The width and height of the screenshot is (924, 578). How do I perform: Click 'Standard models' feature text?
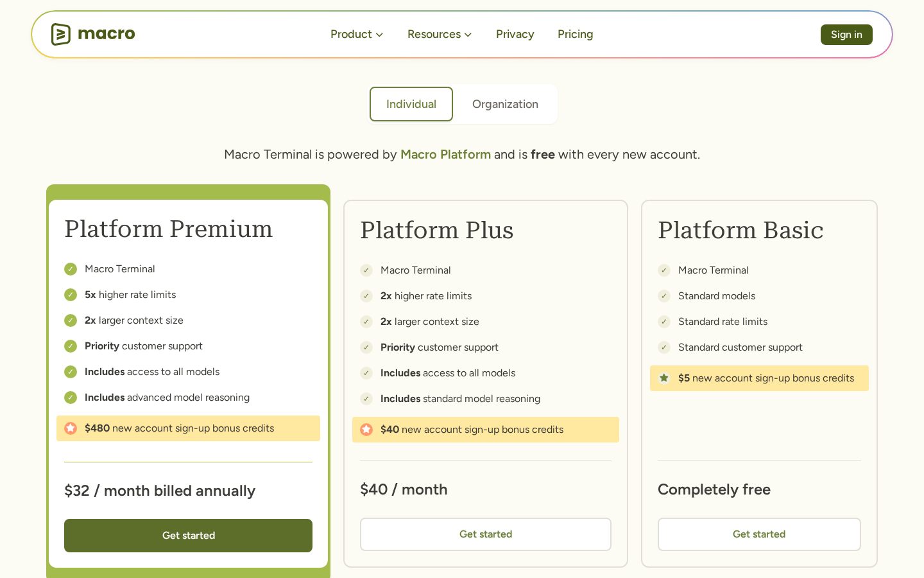tap(717, 296)
